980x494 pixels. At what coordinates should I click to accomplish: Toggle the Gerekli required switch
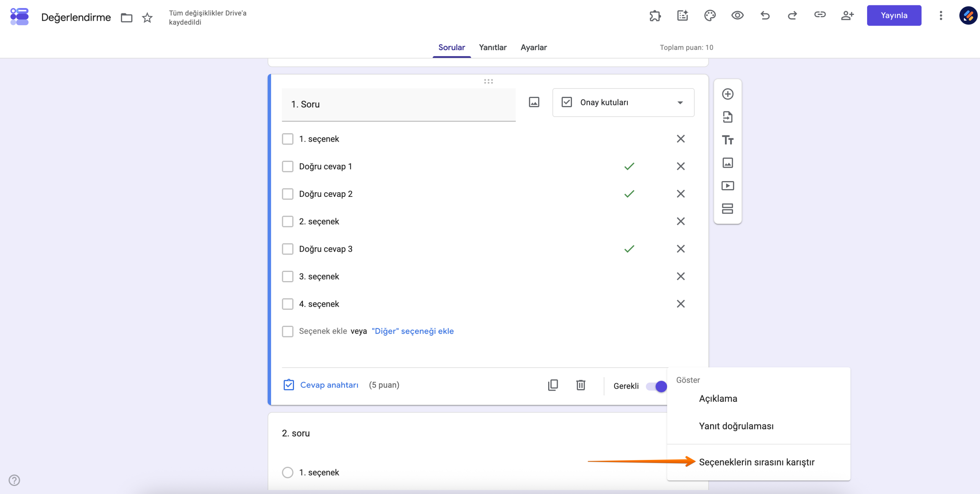tap(656, 386)
